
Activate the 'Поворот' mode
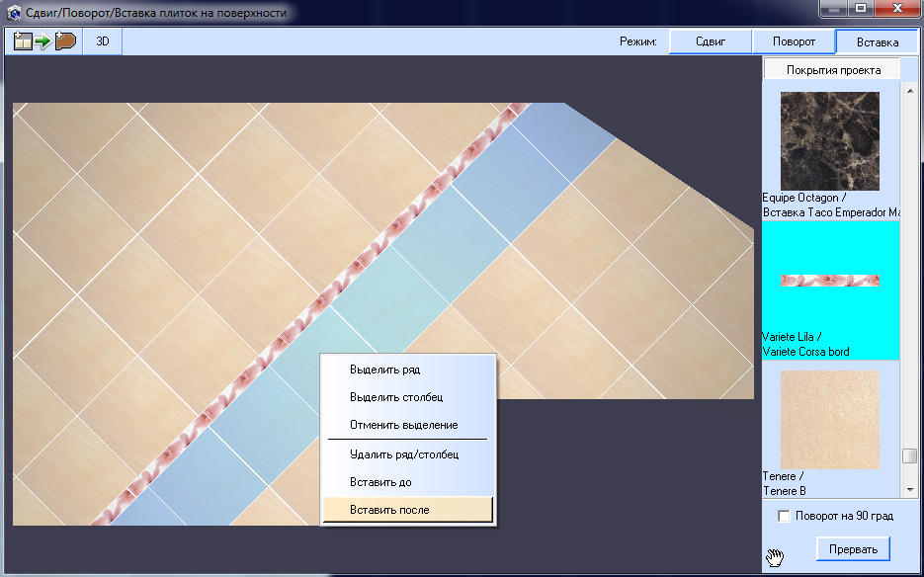coord(793,41)
